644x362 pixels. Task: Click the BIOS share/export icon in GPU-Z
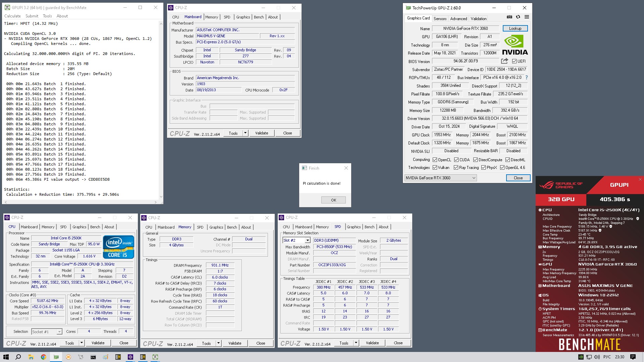click(x=504, y=61)
